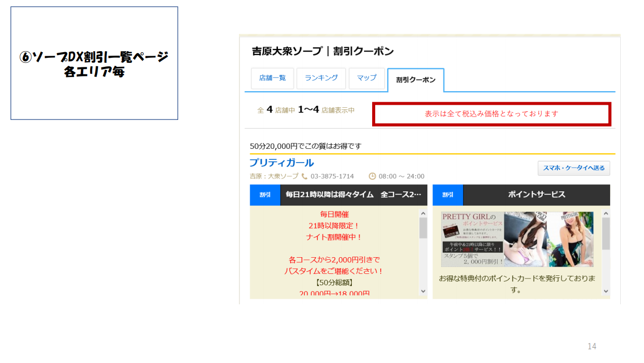Click the 割引 label of the 得々タイム coupon

point(265,195)
